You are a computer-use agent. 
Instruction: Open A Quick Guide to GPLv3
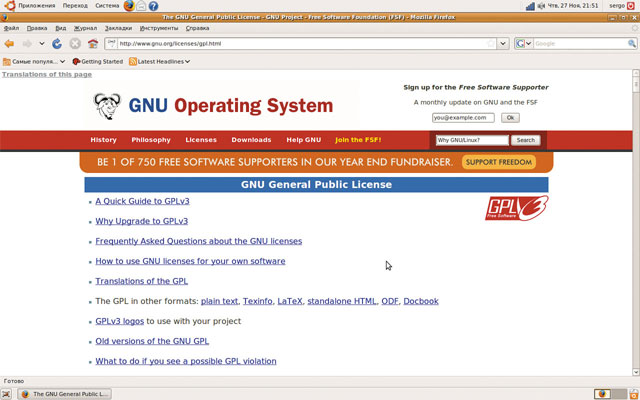click(142, 201)
